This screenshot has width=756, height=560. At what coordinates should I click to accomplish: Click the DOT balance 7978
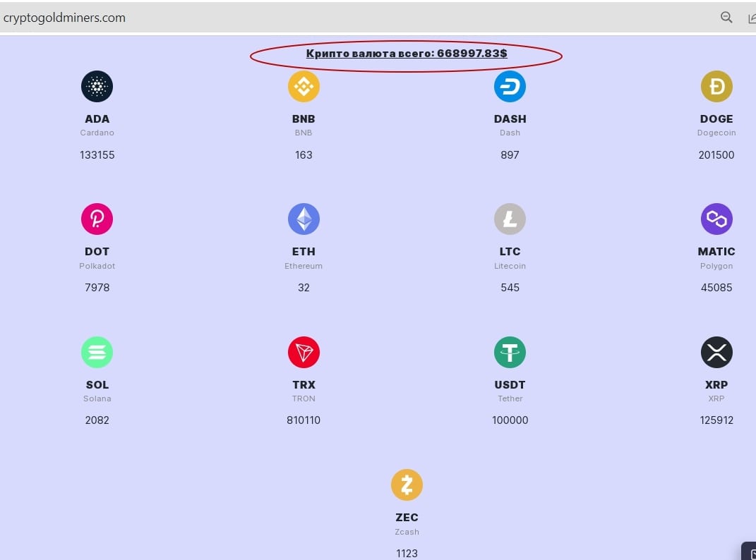point(97,288)
